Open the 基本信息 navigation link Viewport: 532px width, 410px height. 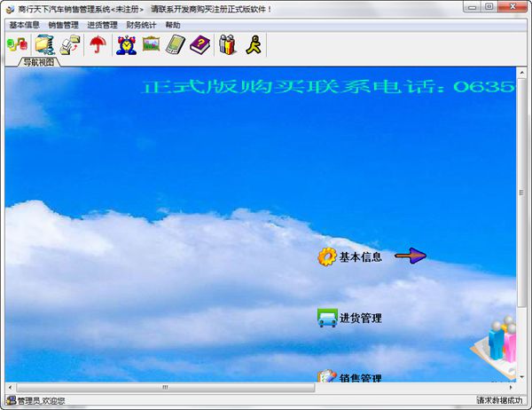(x=361, y=256)
